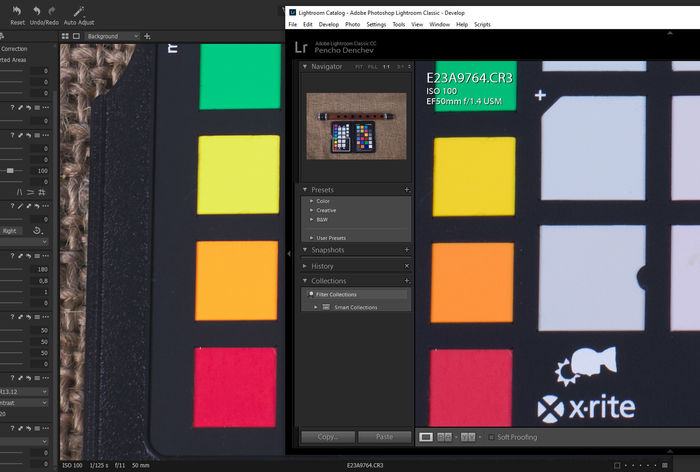Click the Loupe view icon in Lightroom toolbar
This screenshot has width=700, height=472.
point(426,437)
